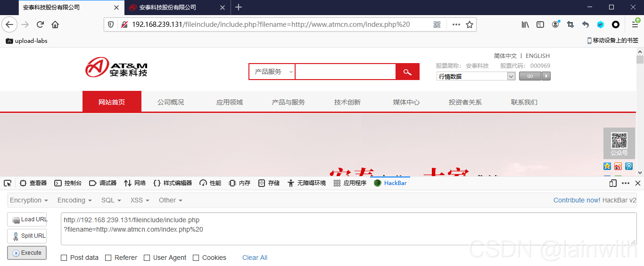Reload the current page

click(x=41, y=24)
